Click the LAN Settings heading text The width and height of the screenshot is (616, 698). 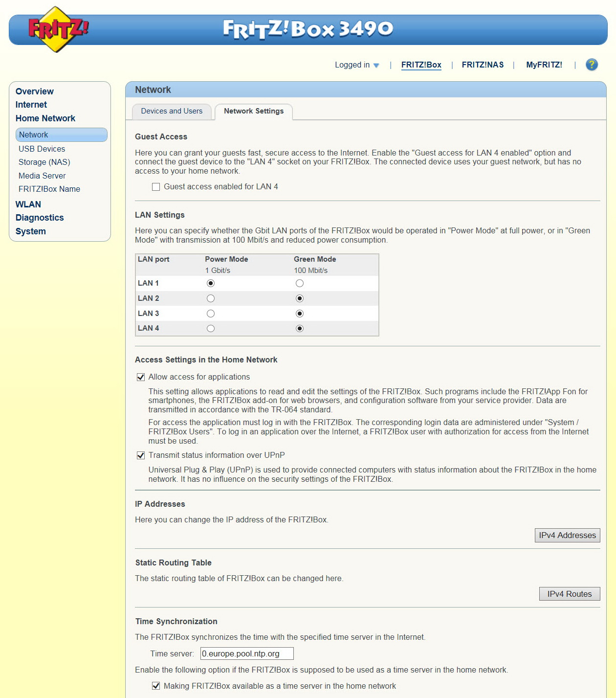coord(160,215)
